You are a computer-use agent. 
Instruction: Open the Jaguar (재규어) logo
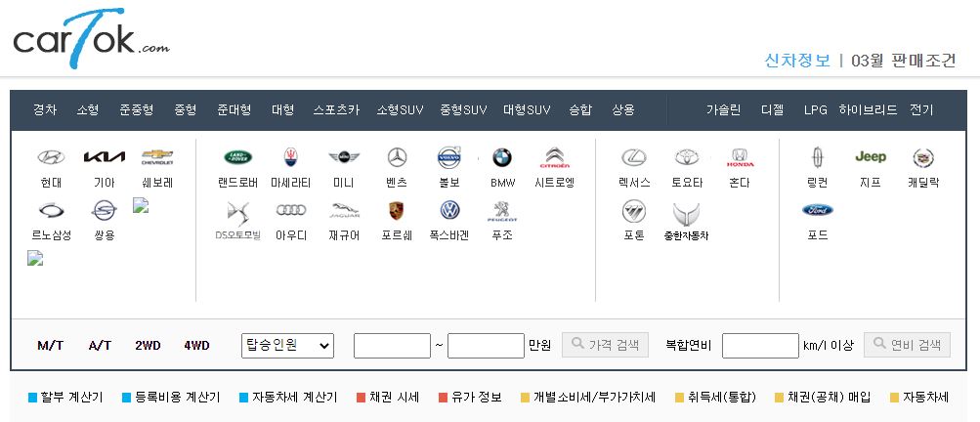pyautogui.click(x=344, y=211)
